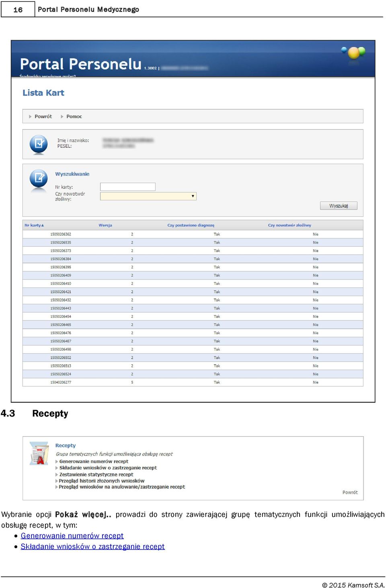
Task: Sort by the Wersja column header
Action: click(x=105, y=225)
